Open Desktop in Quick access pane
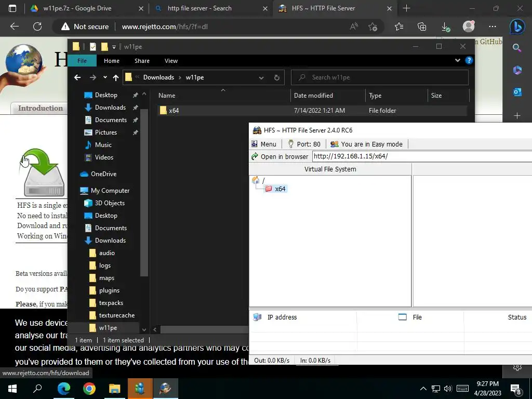 [106, 95]
